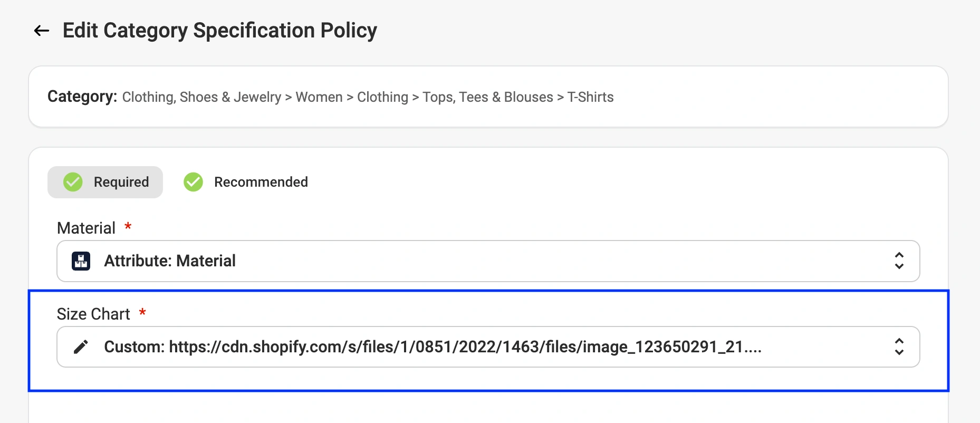
Task: Click the Material field label
Action: click(x=86, y=228)
